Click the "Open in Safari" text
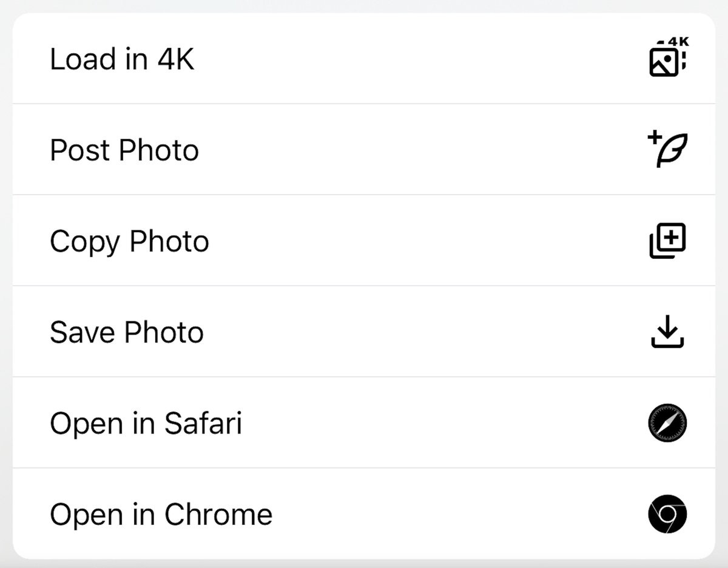728x568 pixels. (146, 423)
